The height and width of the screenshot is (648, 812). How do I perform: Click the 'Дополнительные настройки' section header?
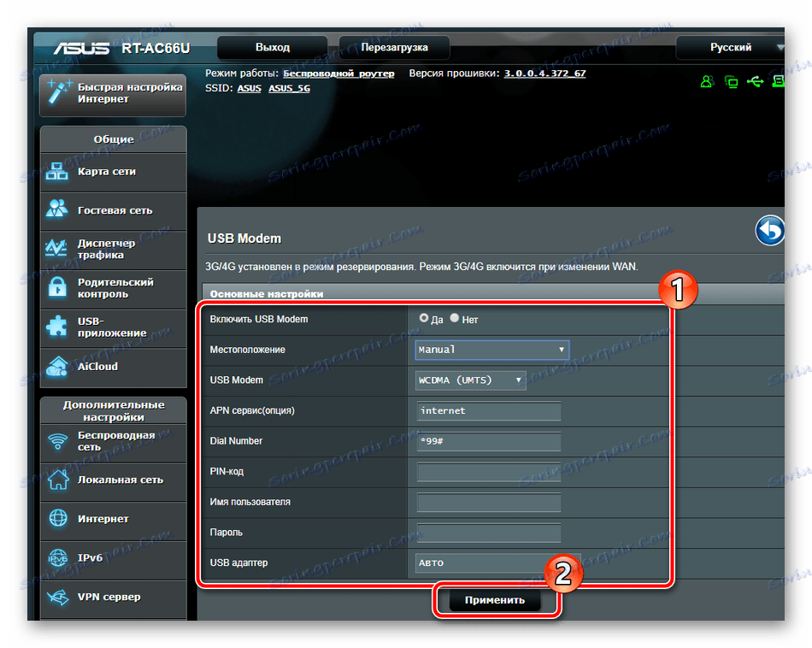point(114,410)
